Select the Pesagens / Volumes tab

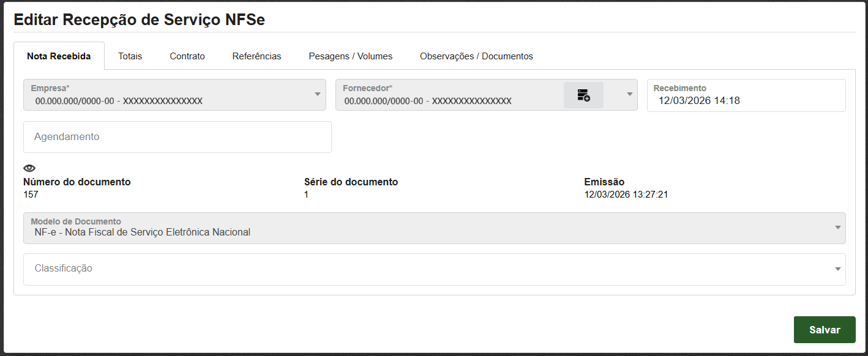coord(350,56)
